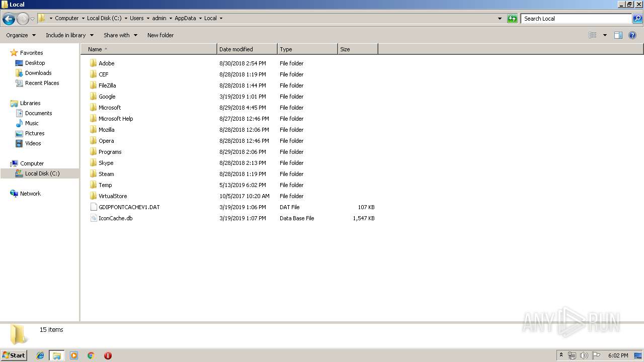Select the CEF folder icon
Viewport: 644px width, 362px height.
point(93,74)
